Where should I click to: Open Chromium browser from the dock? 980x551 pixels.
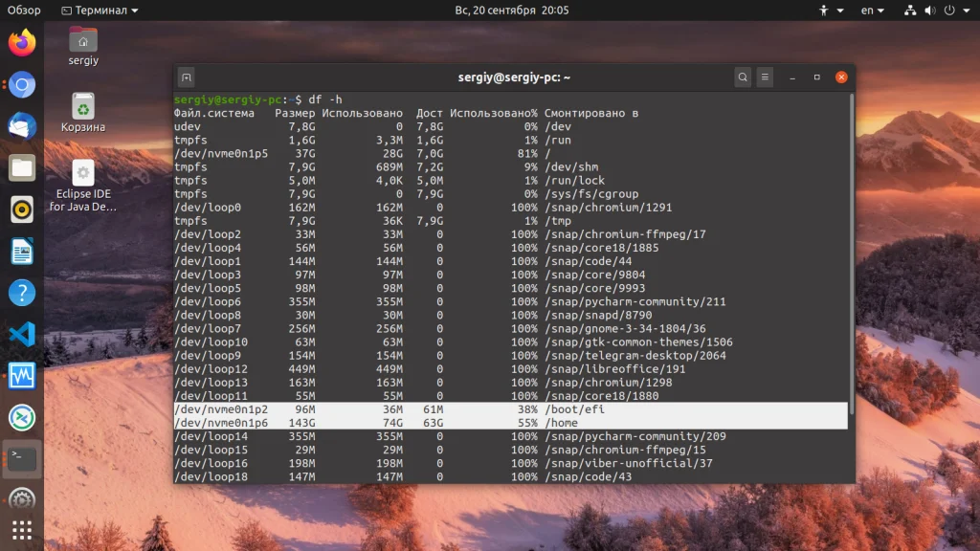(22, 85)
